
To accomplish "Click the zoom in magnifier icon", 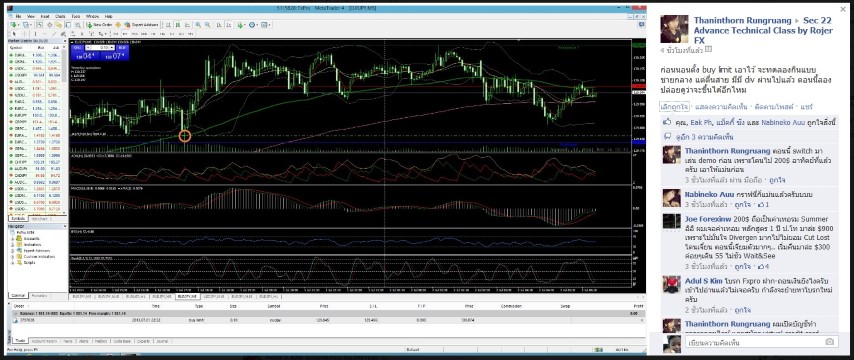I will coord(198,25).
